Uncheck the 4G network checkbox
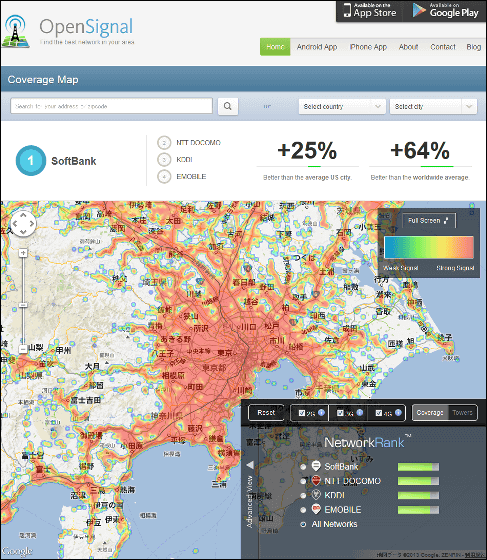 379,413
